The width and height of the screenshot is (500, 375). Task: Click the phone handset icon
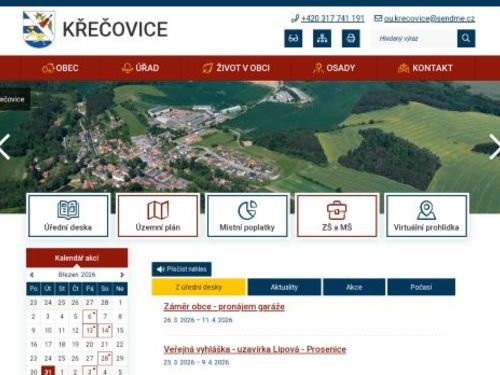295,18
